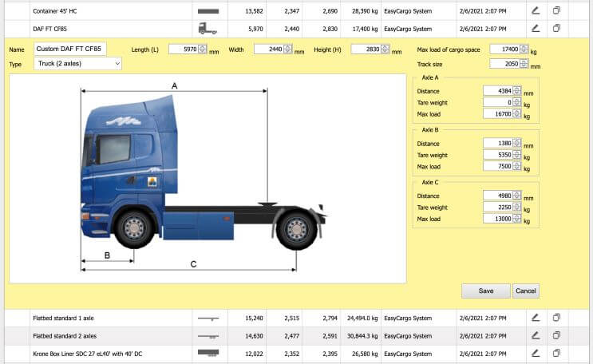Duplicate the Flatbed standard 2 axles row
This screenshot has width=593, height=364.
[x=556, y=335]
